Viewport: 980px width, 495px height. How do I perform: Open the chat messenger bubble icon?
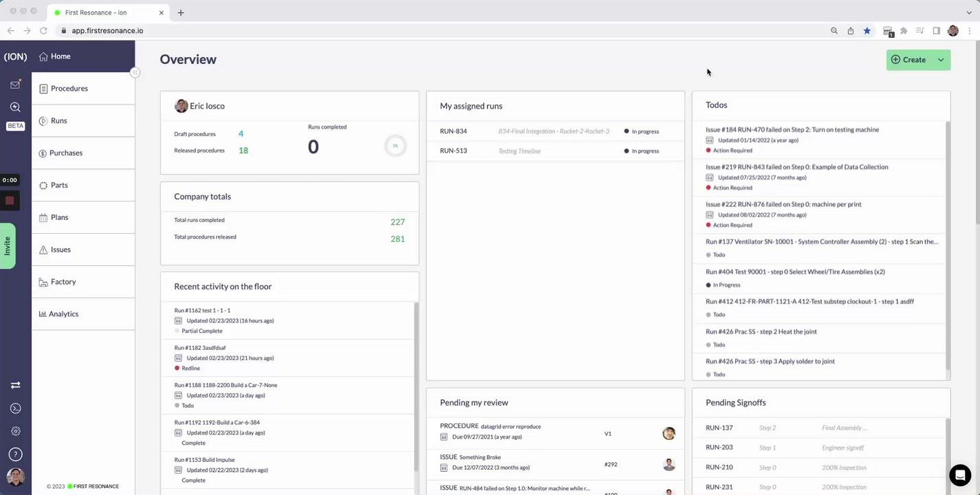pyautogui.click(x=959, y=475)
